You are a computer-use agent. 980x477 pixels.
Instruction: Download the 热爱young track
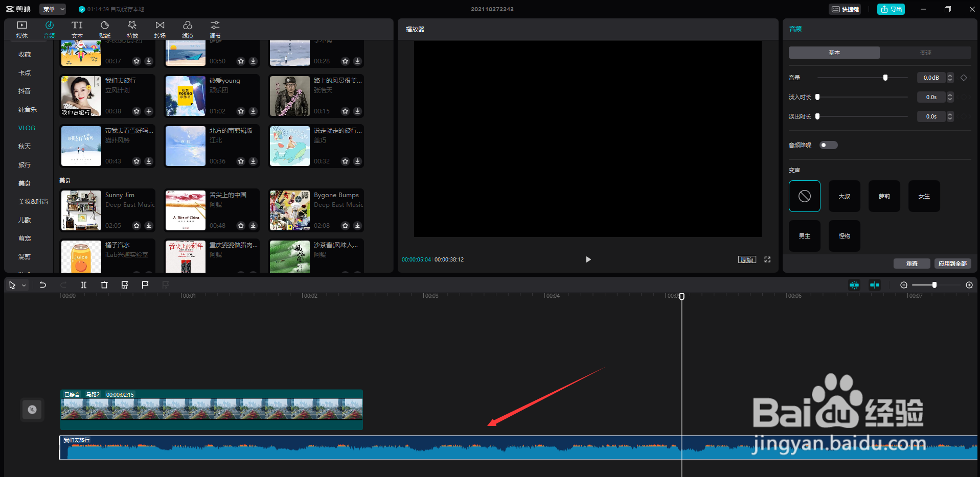click(253, 111)
